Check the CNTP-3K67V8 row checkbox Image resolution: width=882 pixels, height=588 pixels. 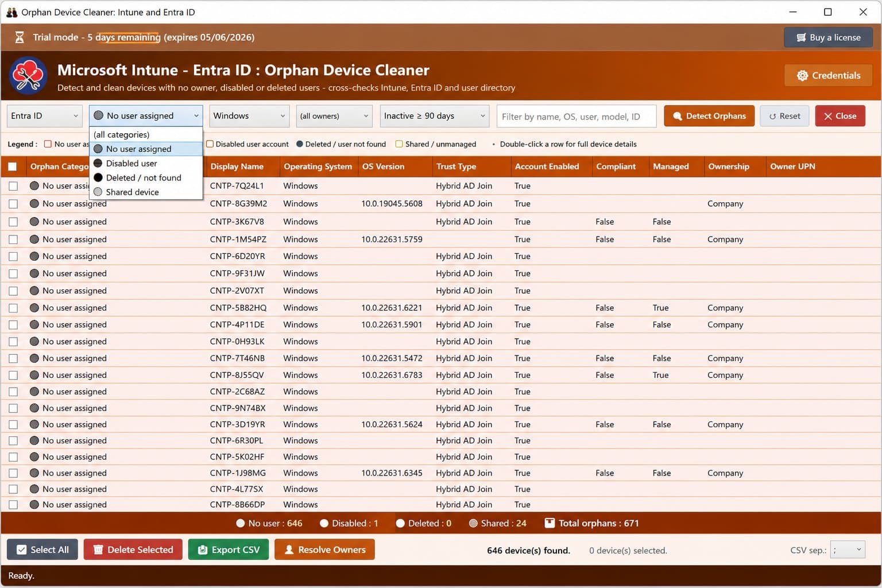point(13,222)
